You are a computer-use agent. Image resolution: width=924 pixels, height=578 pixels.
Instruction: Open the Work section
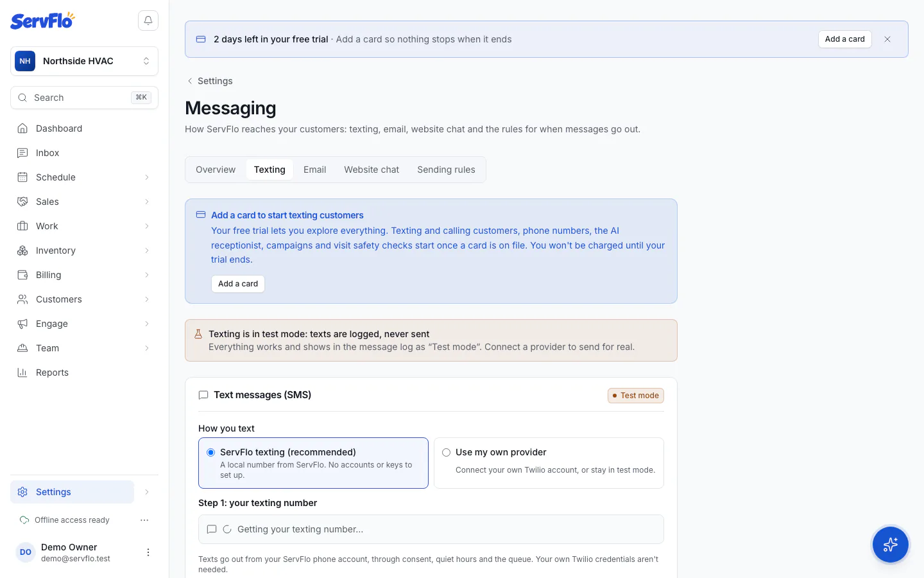72,226
